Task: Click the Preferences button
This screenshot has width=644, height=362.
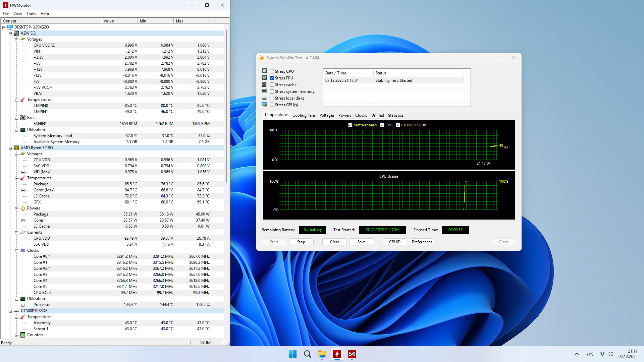Action: [x=422, y=242]
